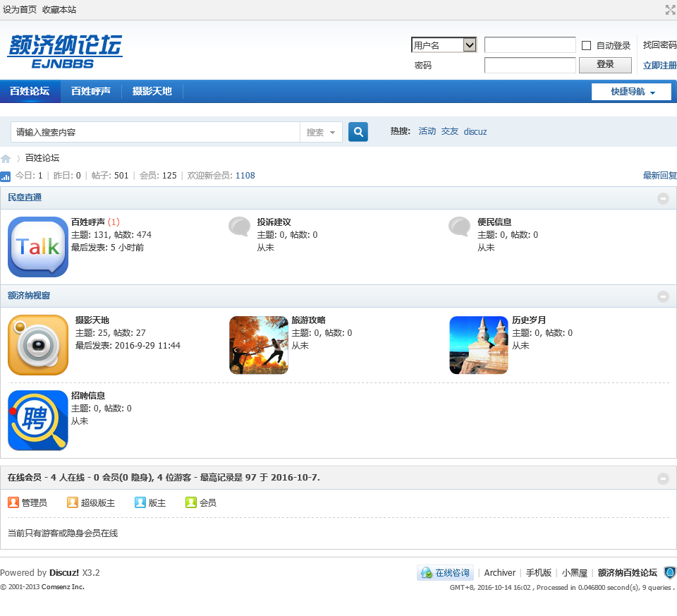The height and width of the screenshot is (616, 677).
Task: Click the Discuz! powered-by link
Action: click(64, 573)
